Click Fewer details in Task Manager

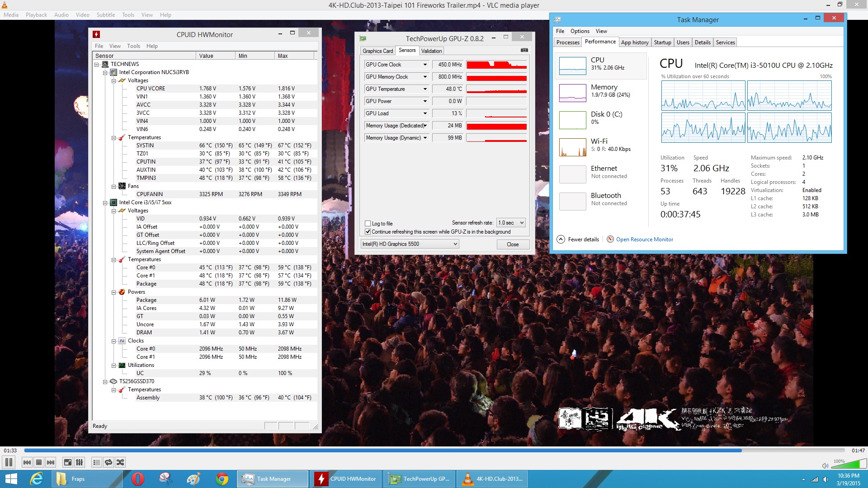click(578, 239)
